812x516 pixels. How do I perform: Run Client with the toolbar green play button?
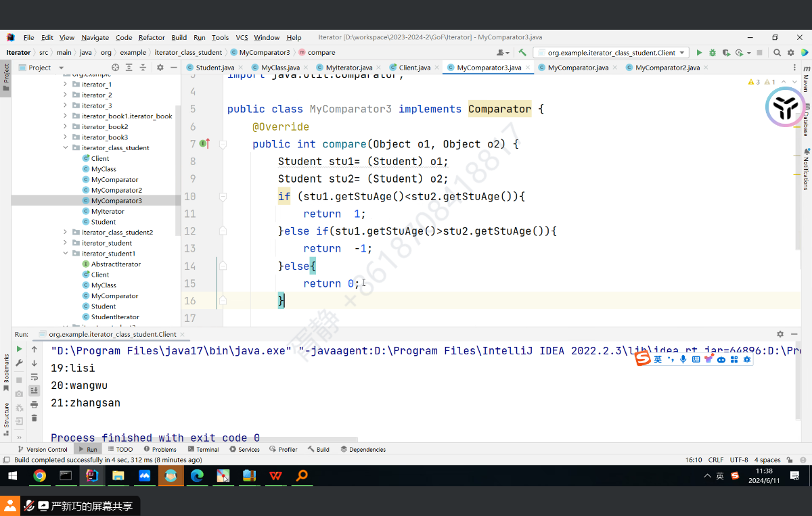[x=699, y=52]
